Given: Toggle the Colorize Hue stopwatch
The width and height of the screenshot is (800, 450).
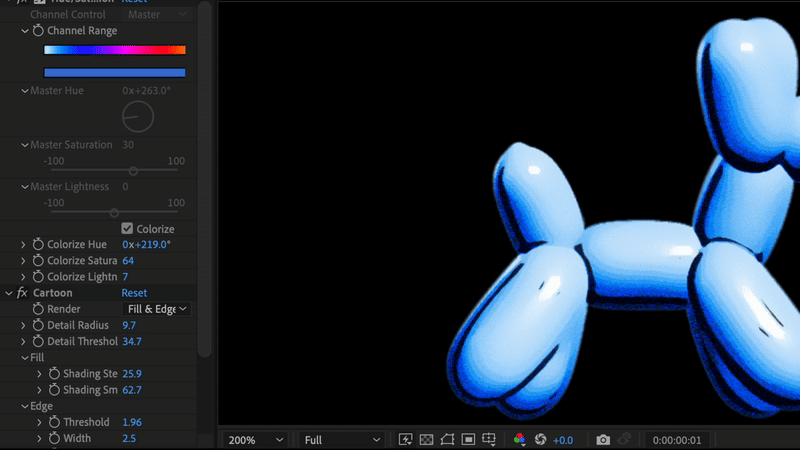Looking at the screenshot, I should 38,244.
